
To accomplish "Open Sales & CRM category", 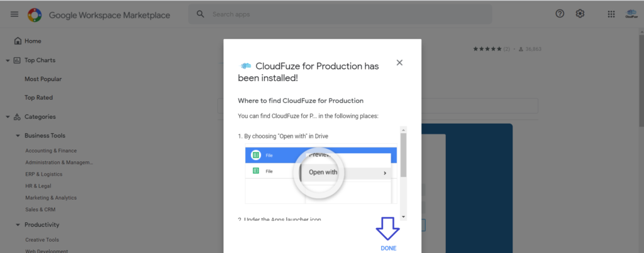I will click(40, 210).
